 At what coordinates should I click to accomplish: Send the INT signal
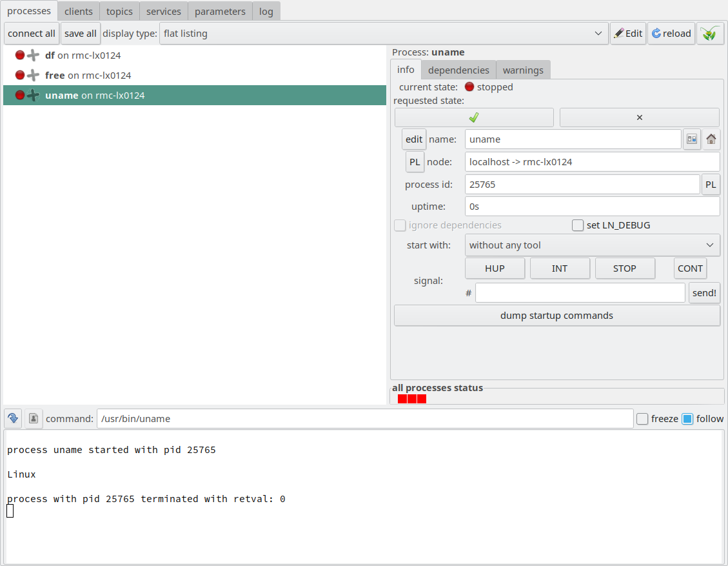(560, 268)
